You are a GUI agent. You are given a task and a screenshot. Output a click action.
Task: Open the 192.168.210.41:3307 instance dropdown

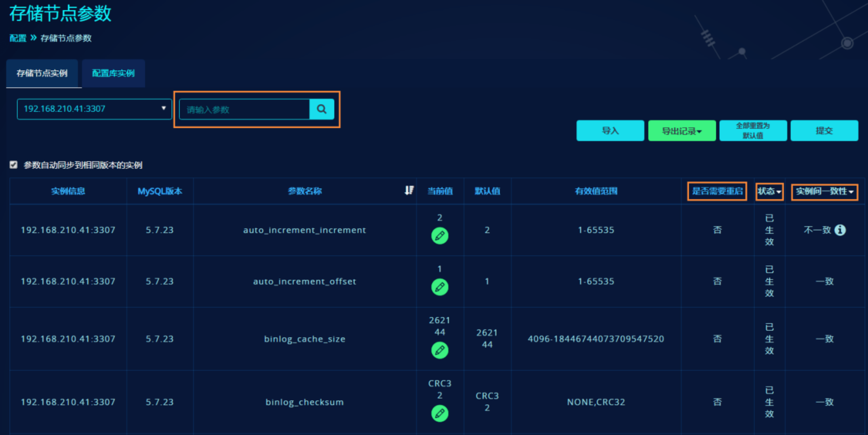click(94, 109)
